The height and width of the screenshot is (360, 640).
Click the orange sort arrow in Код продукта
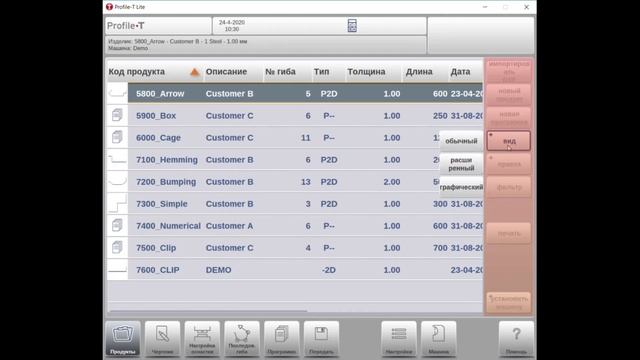click(195, 72)
